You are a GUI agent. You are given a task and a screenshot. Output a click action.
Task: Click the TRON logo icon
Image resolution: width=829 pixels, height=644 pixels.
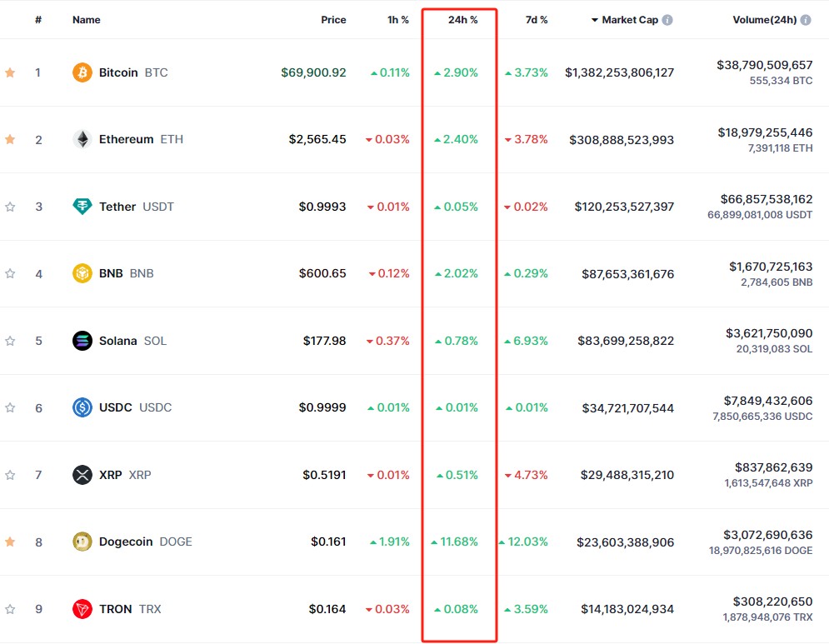82,609
